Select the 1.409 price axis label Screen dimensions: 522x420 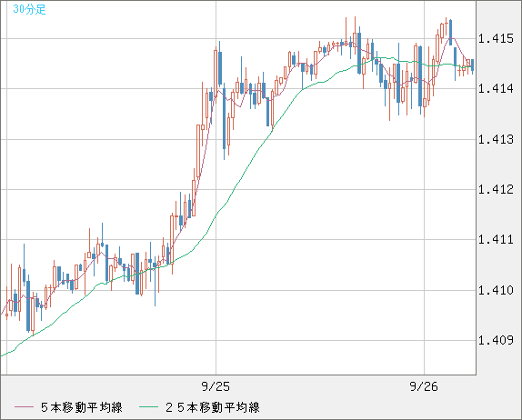tap(496, 341)
